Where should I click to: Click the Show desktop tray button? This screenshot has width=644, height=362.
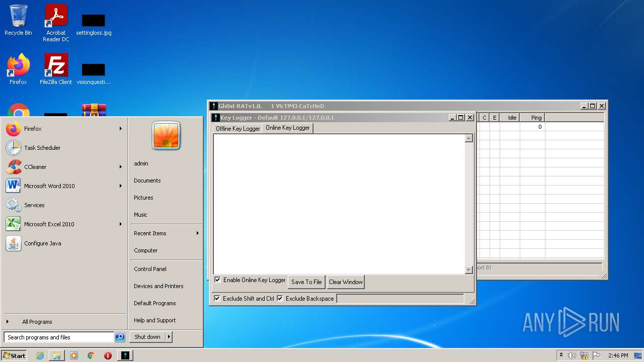(x=638, y=355)
